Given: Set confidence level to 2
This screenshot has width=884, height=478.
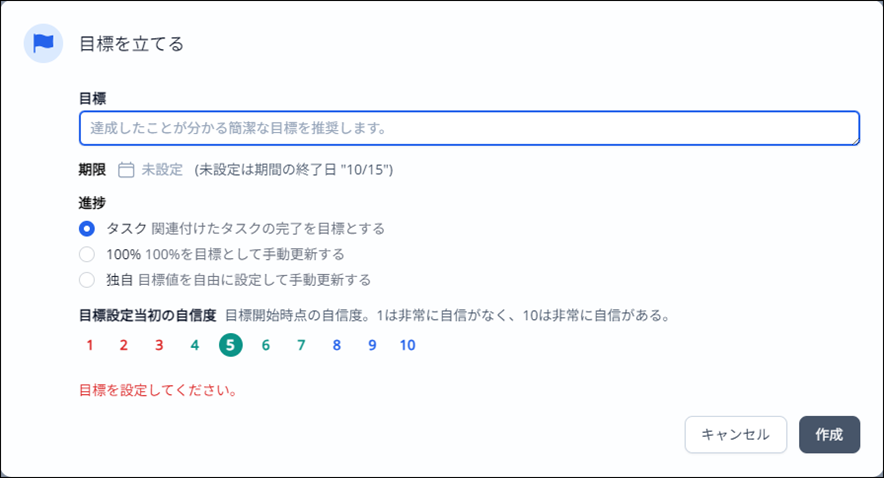Looking at the screenshot, I should click(x=123, y=345).
